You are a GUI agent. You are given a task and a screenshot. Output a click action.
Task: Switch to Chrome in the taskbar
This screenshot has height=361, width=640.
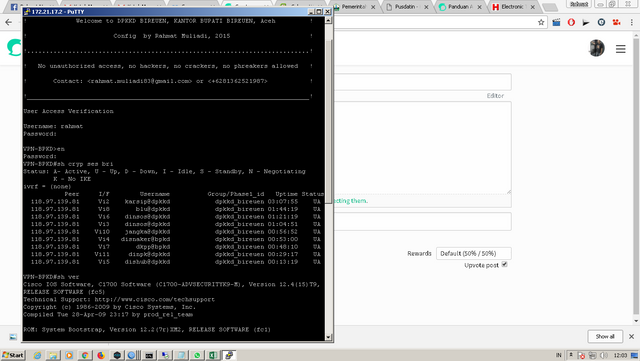tap(85, 355)
